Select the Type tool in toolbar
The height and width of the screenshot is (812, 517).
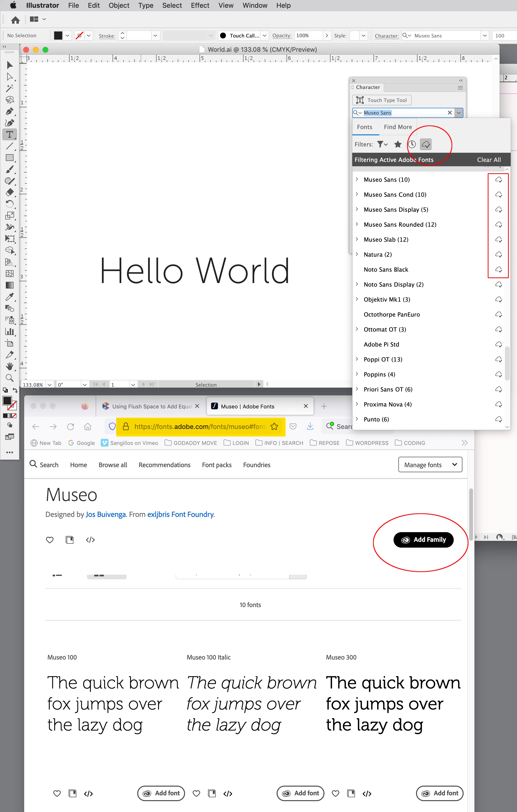(x=9, y=135)
